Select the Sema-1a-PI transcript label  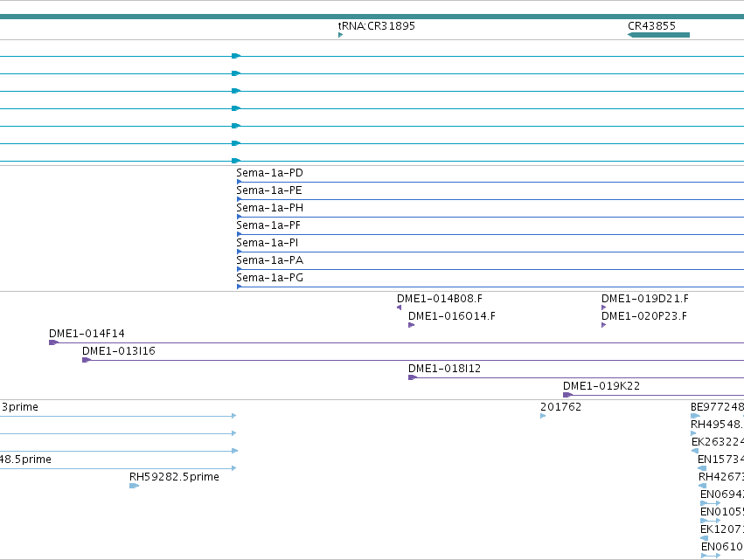[x=268, y=243]
